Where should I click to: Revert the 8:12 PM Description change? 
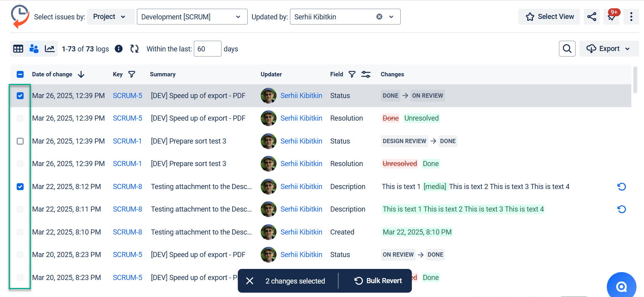pos(621,187)
